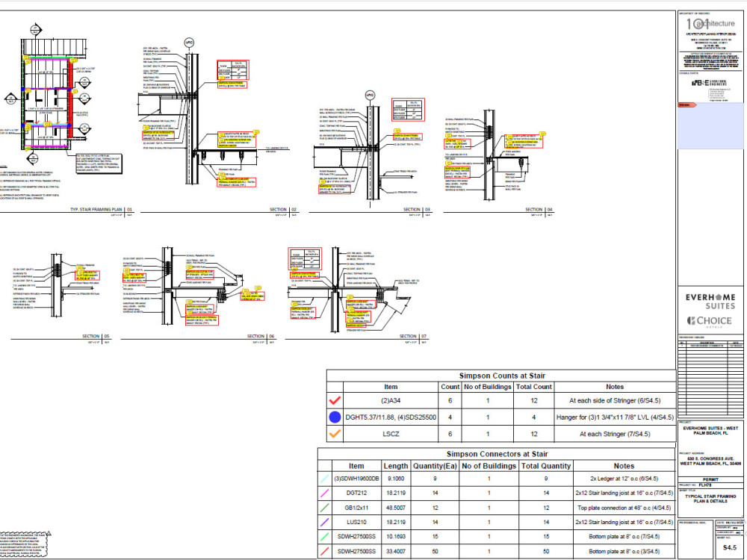This screenshot has height=560, width=747.
Task: Click the note 'At each Stringer (7/S4.5)'
Action: coord(615,434)
